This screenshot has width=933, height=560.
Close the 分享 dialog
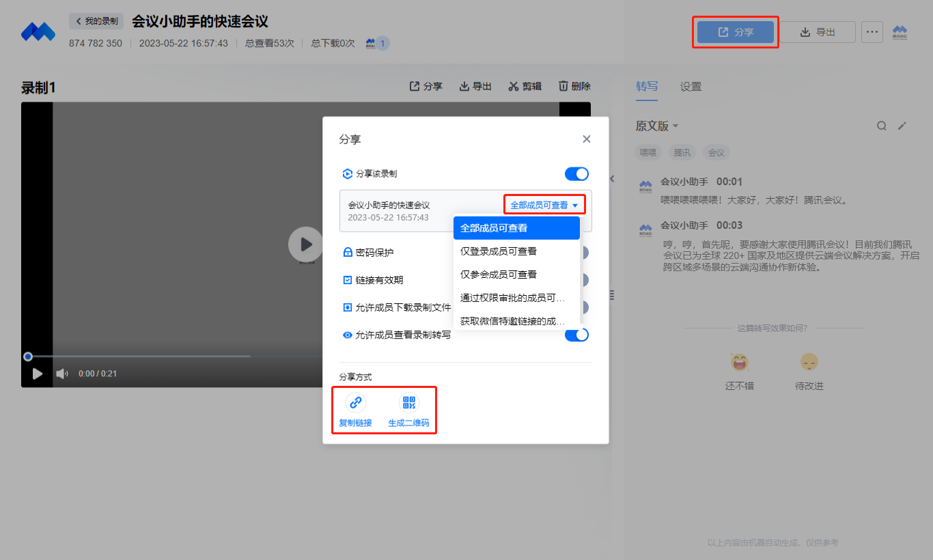[586, 139]
